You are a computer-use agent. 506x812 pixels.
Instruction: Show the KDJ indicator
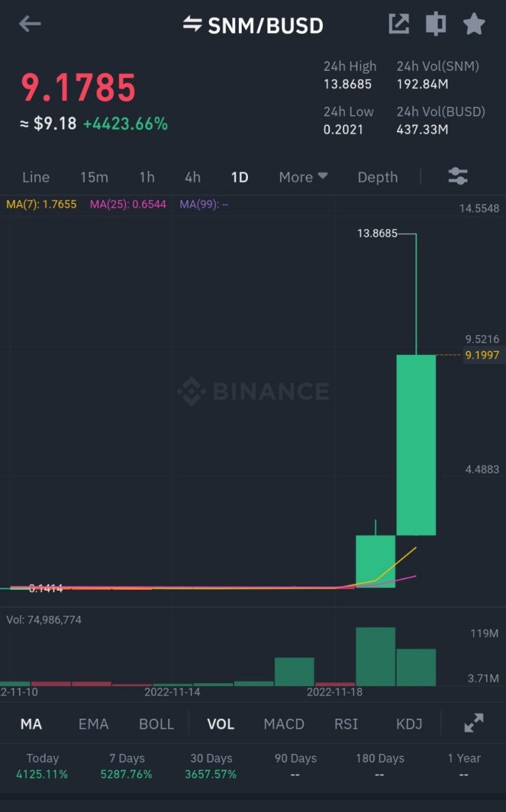[x=409, y=724]
